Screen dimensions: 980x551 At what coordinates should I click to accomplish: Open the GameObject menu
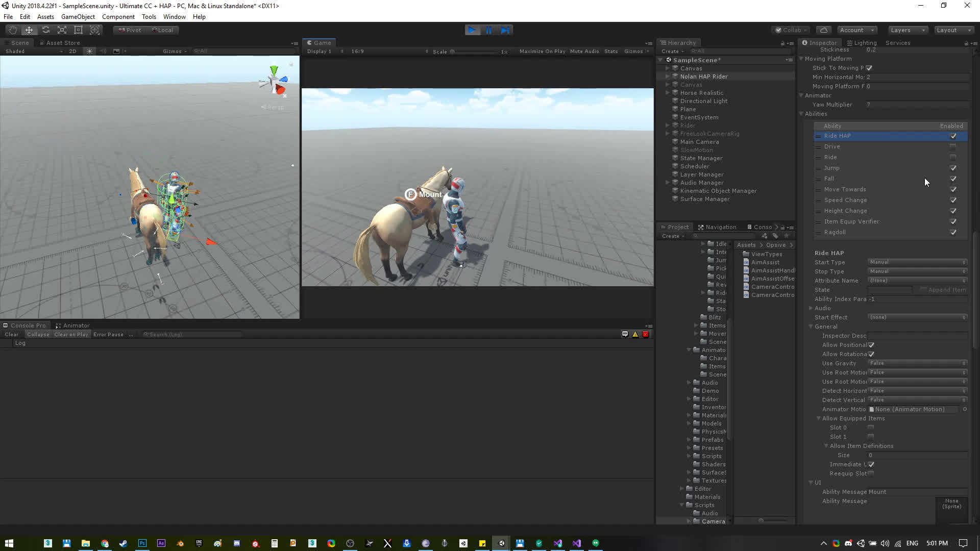point(78,17)
